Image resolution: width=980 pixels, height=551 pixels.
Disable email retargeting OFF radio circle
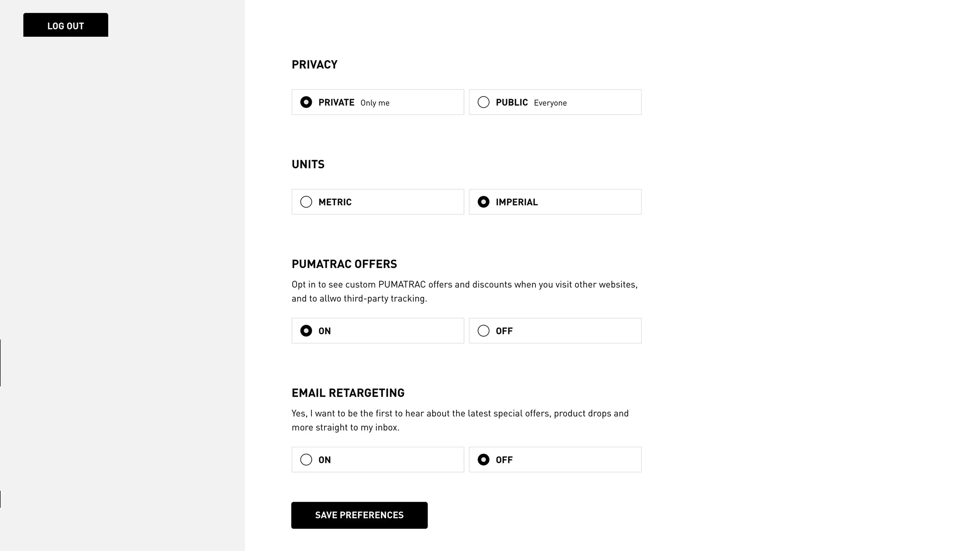point(483,460)
